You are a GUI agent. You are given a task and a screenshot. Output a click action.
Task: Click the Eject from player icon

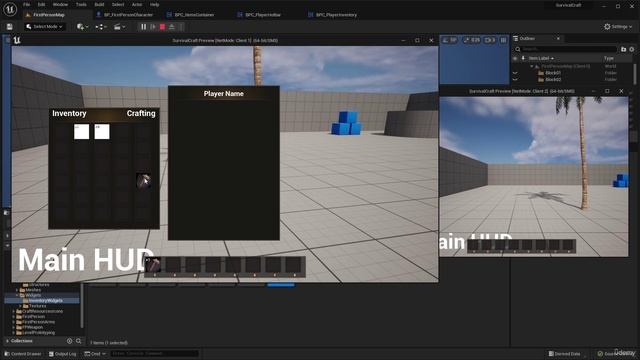pyautogui.click(x=172, y=27)
